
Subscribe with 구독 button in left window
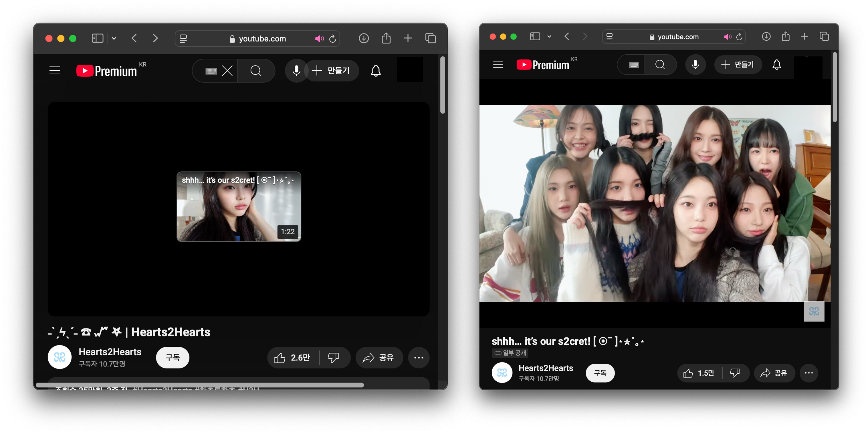(x=173, y=358)
